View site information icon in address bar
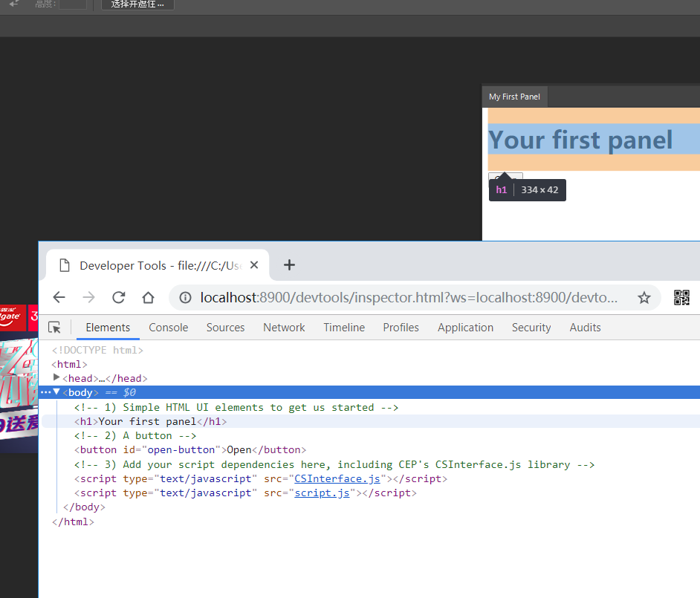The image size is (700, 598). [x=185, y=297]
